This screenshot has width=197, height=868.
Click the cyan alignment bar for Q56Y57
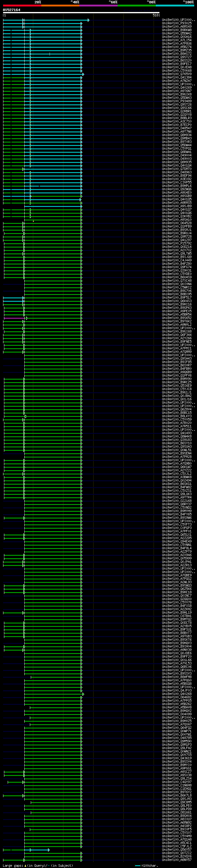pyautogui.click(x=37, y=850)
